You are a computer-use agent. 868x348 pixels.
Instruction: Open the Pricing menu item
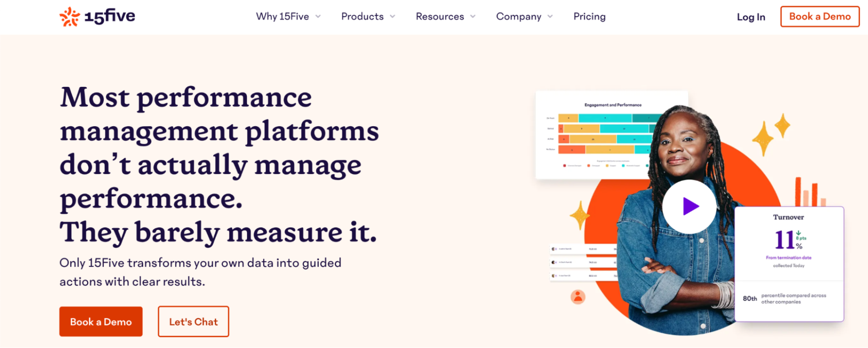589,17
